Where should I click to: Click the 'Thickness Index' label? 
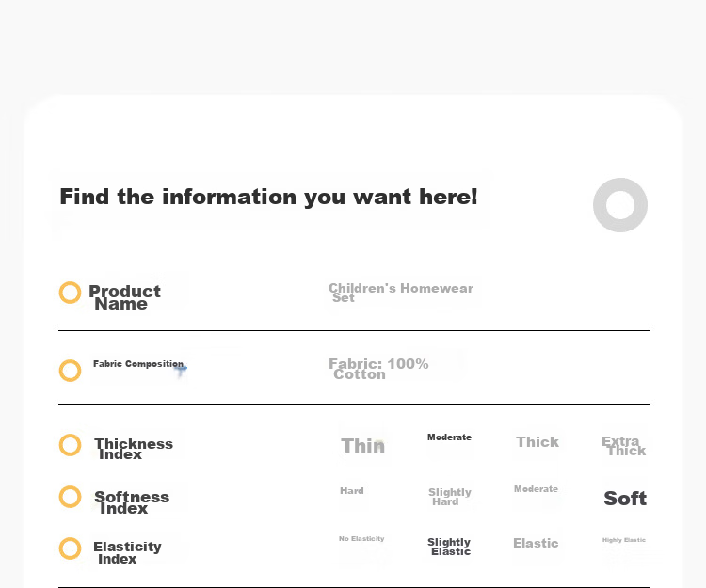click(134, 449)
